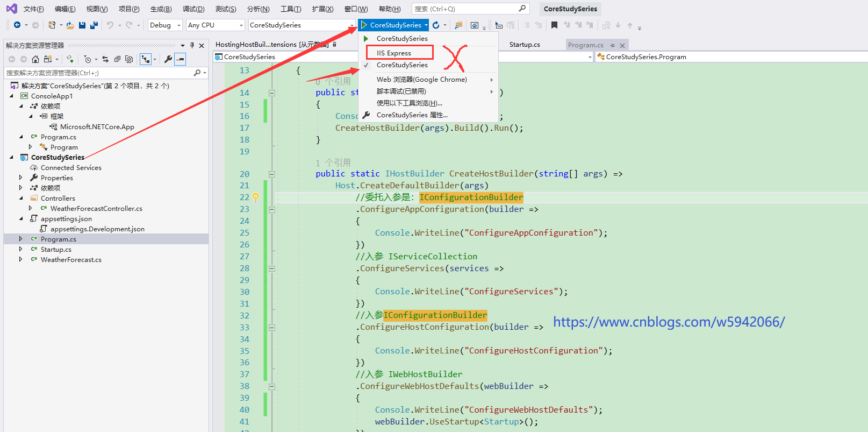Open the Any CPU platform dropdown

[216, 25]
